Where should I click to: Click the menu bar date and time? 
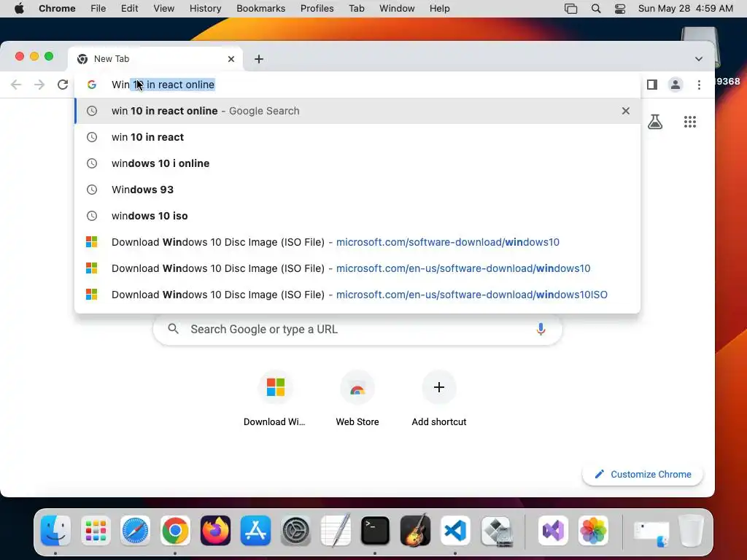coord(685,9)
